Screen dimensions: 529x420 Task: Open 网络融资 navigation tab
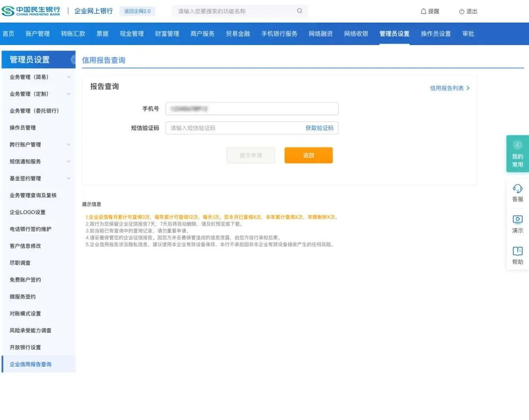click(320, 34)
